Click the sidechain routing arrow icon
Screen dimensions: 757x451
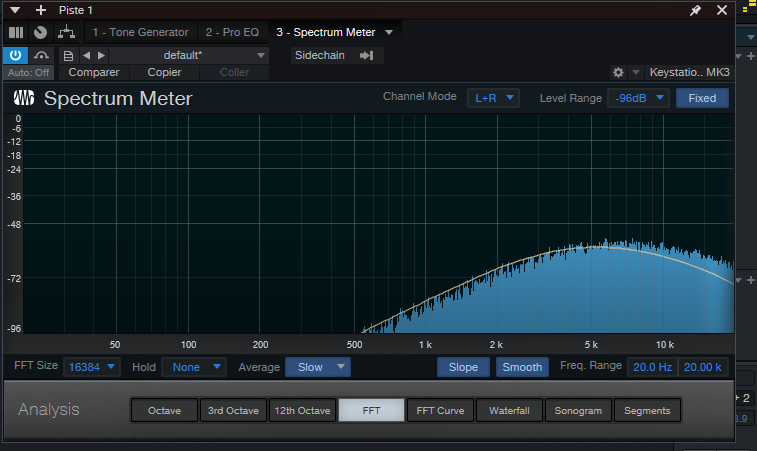pyautogui.click(x=366, y=56)
